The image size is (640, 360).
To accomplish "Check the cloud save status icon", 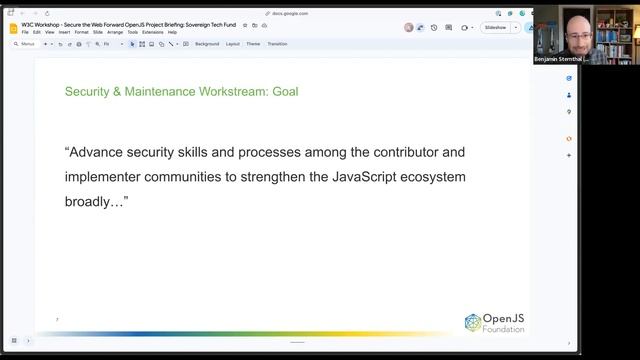I will click(x=264, y=25).
